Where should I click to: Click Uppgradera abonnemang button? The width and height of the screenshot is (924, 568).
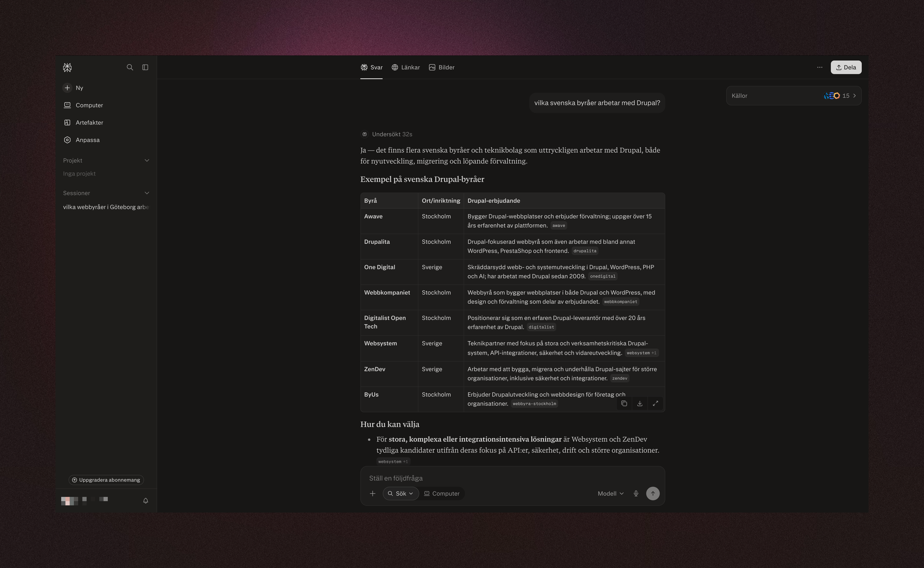coord(106,480)
